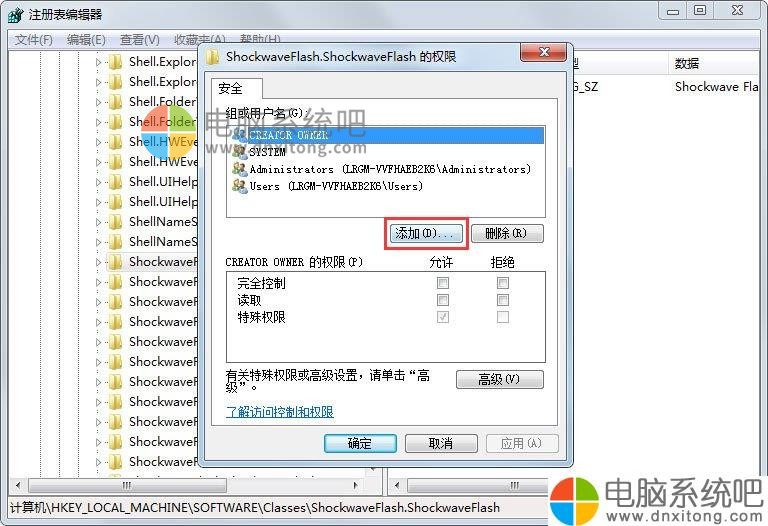Click the registry path in the status bar
This screenshot has width=768, height=526.
click(255, 508)
